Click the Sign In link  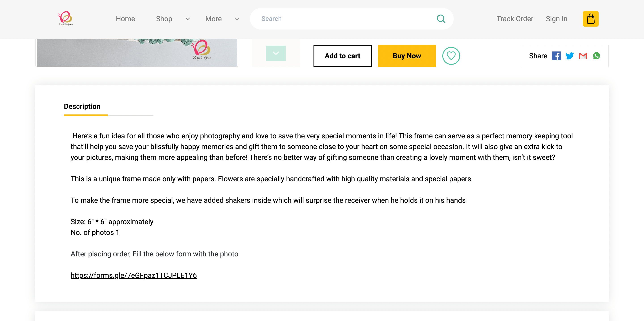tap(556, 19)
